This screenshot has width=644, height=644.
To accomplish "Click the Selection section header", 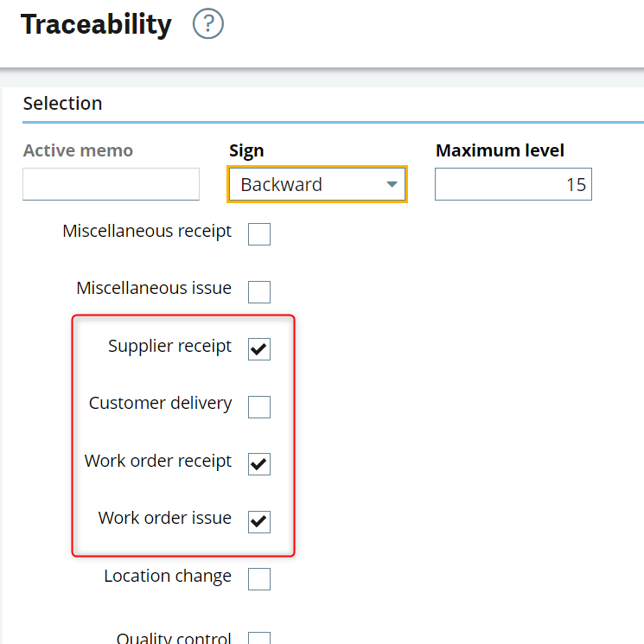I will 62,104.
